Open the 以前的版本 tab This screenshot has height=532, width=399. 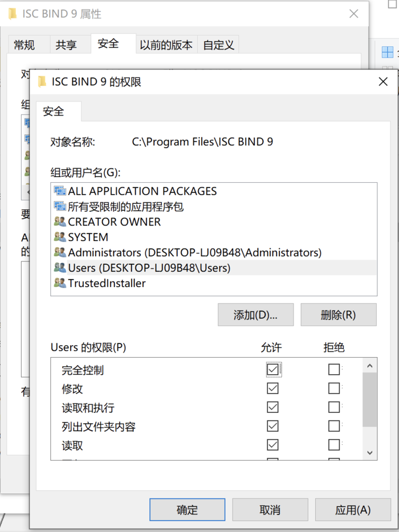click(166, 45)
